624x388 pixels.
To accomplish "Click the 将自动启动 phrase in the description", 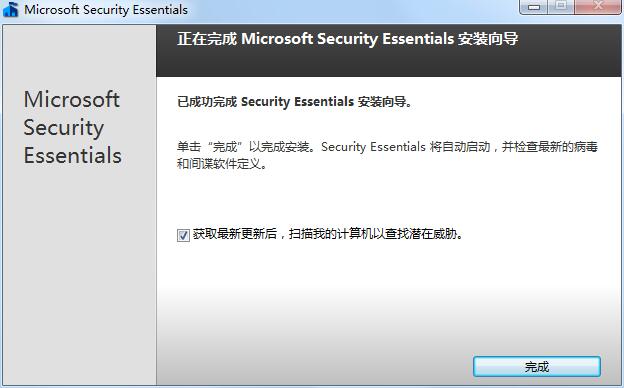I will click(460, 147).
